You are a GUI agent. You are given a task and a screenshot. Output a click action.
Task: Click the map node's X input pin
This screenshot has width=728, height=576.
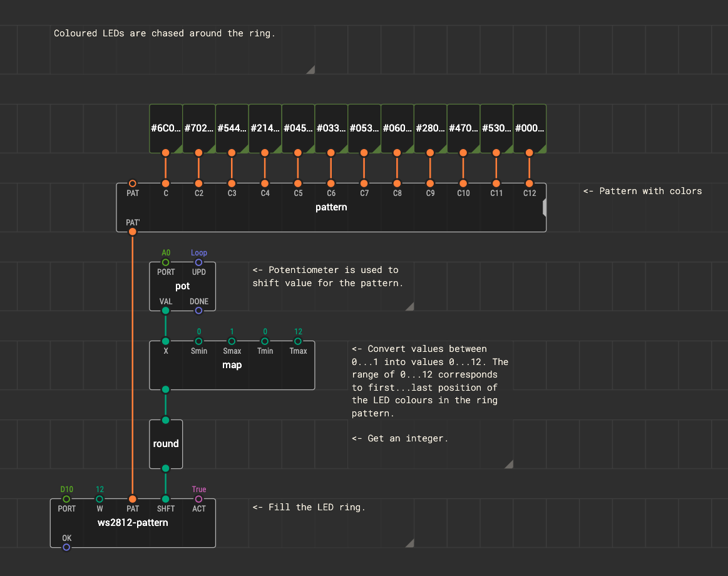coord(166,341)
